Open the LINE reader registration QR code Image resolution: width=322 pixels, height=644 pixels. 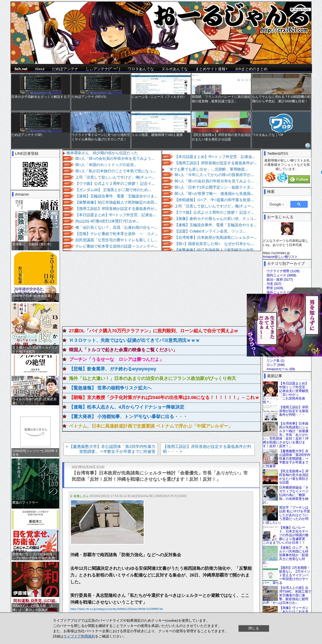35,174
